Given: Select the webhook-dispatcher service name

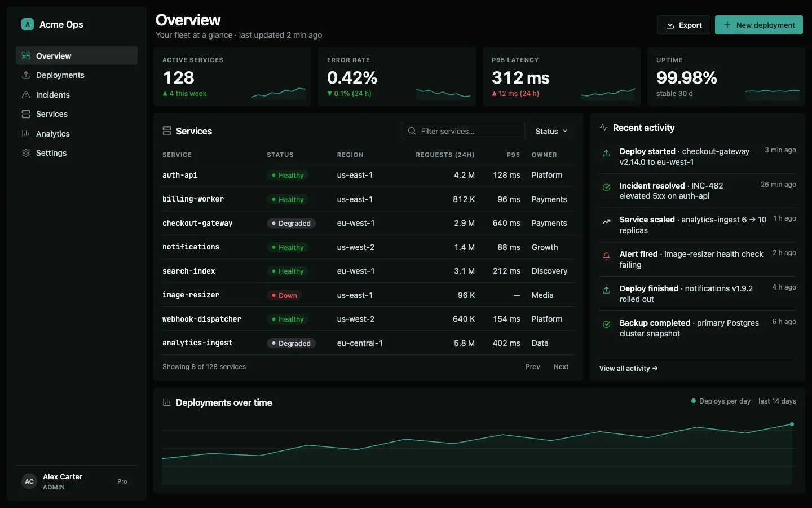Looking at the screenshot, I should pyautogui.click(x=202, y=319).
